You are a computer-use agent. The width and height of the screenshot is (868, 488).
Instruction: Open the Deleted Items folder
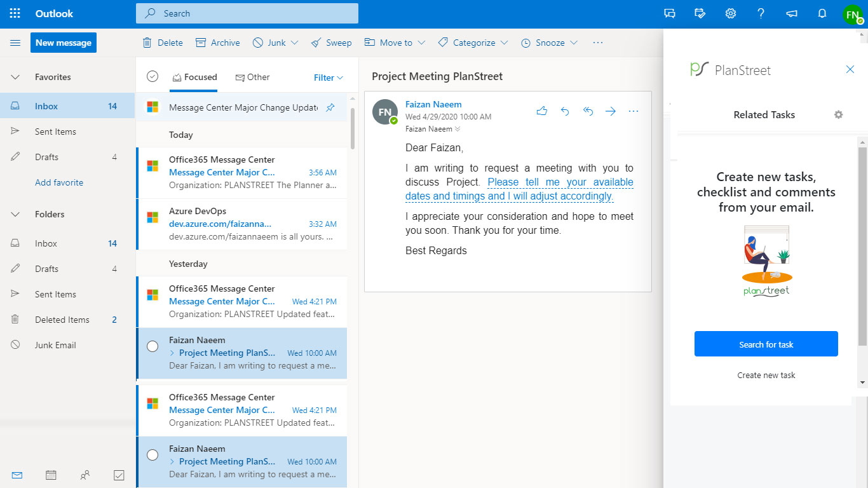pyautogui.click(x=67, y=320)
